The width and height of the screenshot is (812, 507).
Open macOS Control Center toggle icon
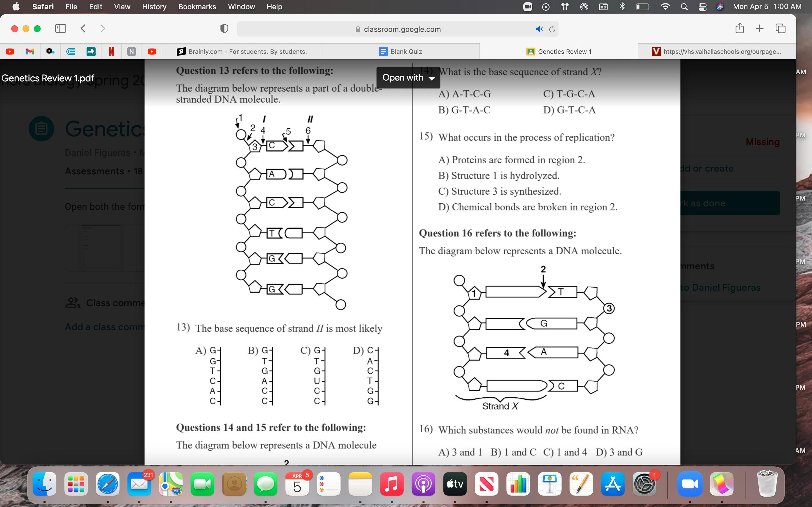[x=702, y=7]
